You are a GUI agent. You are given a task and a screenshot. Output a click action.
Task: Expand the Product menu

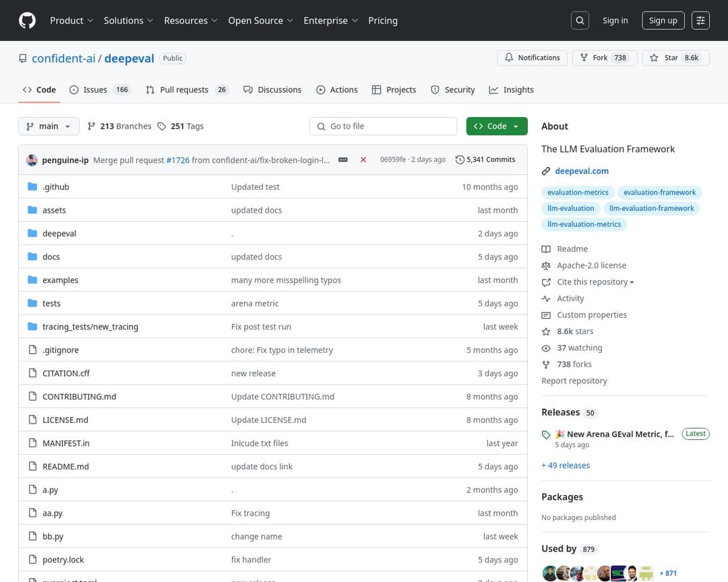(72, 20)
